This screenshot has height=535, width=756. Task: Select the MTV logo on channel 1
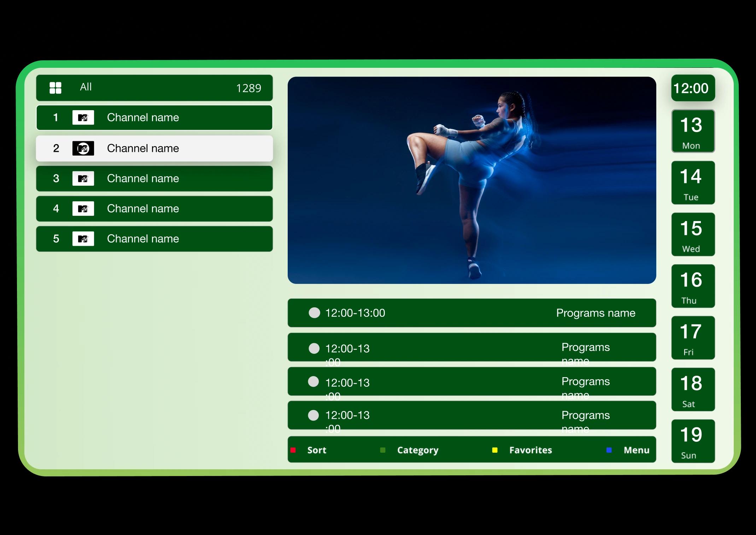pos(84,118)
